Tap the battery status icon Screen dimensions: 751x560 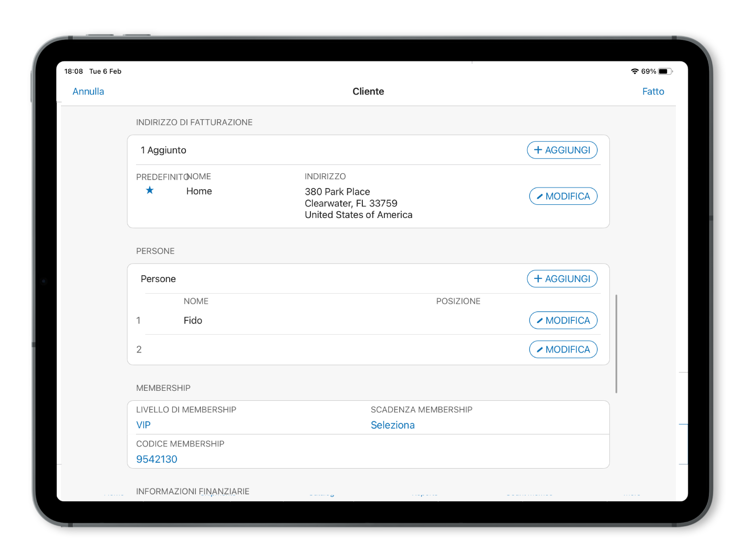coord(665,71)
